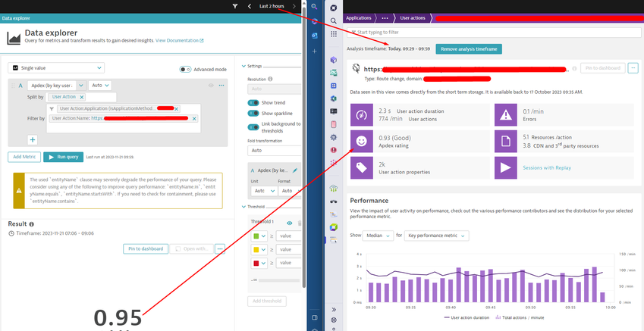The width and height of the screenshot is (644, 331).
Task: Disable the Show sparkline toggle
Action: pyautogui.click(x=254, y=114)
